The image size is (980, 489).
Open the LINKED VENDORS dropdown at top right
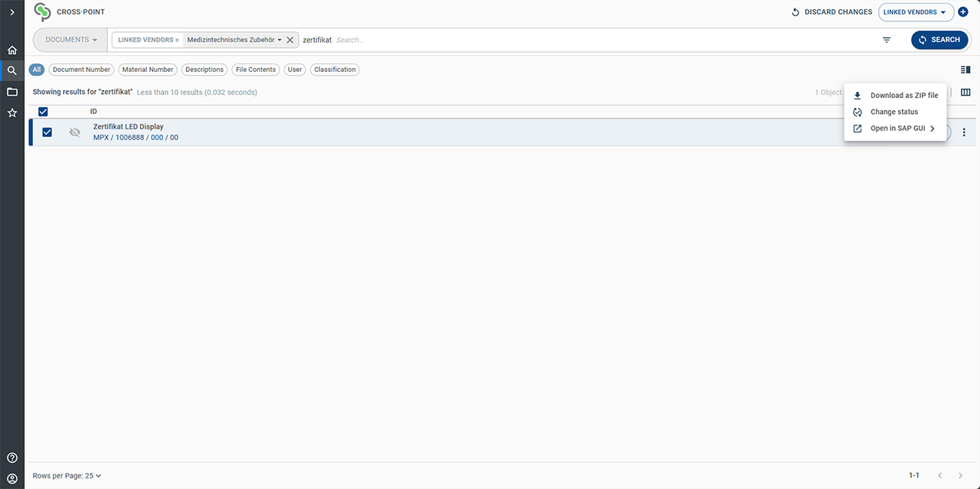pos(916,11)
